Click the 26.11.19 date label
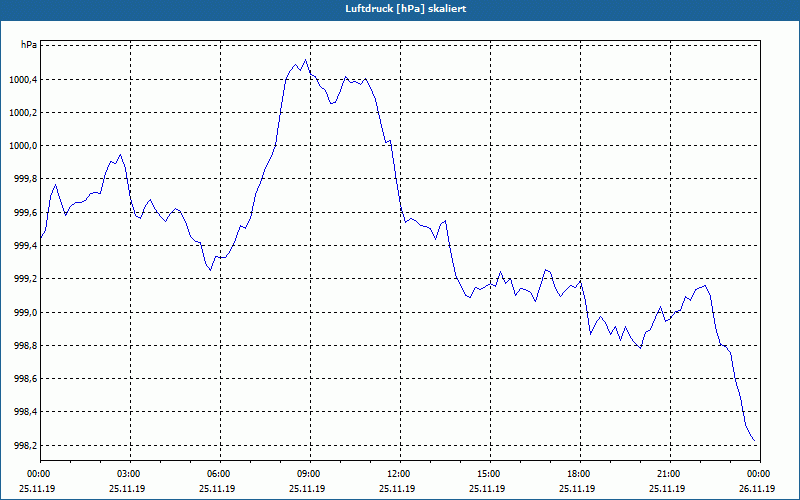800x500 pixels. (x=757, y=489)
